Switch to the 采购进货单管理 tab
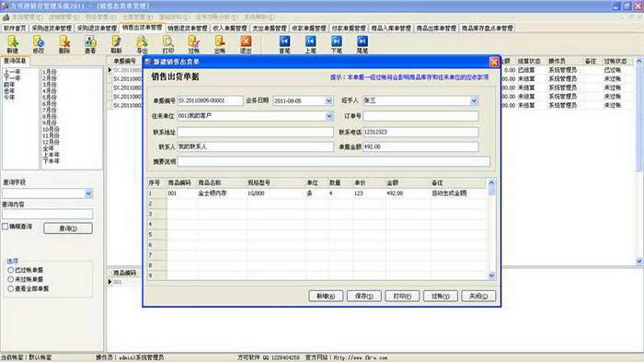 coord(52,29)
